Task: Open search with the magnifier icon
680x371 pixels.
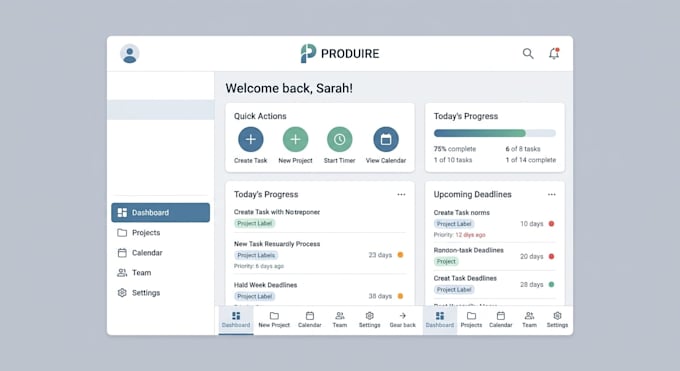Action: [x=528, y=53]
